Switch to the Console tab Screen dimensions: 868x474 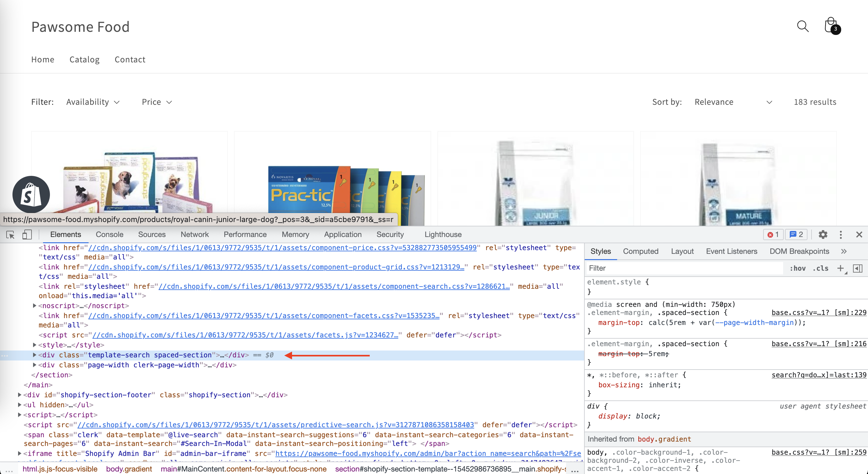click(x=109, y=235)
